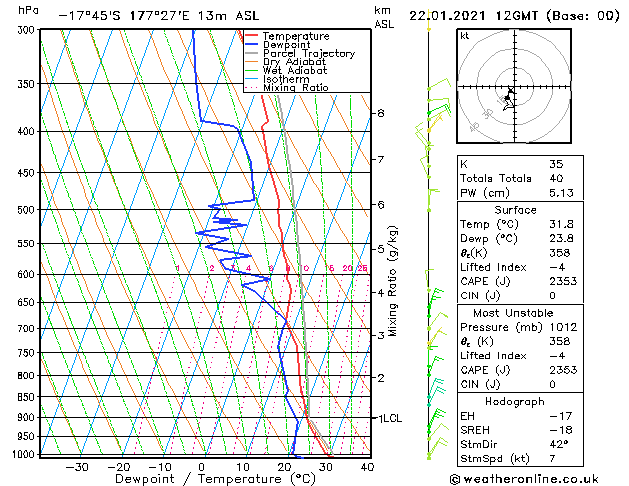This screenshot has width=629, height=486.
Task: Click the Pressure (mb) value 1012
Action: [x=563, y=327]
